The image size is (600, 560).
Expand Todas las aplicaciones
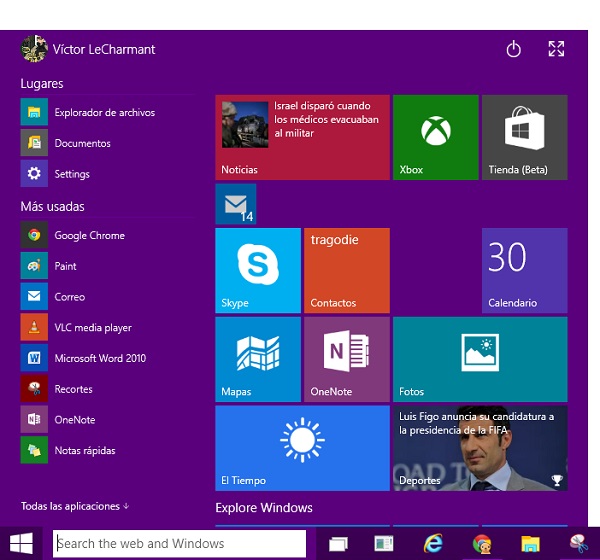pyautogui.click(x=75, y=506)
